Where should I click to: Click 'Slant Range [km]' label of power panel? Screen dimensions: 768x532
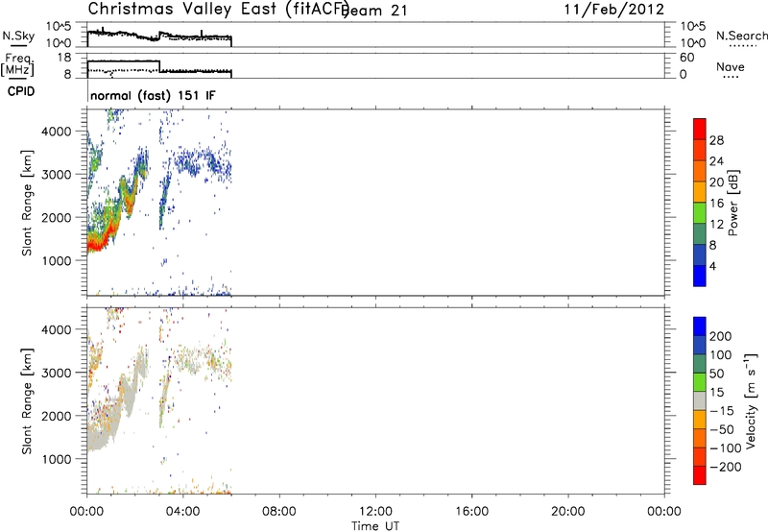tap(27, 203)
